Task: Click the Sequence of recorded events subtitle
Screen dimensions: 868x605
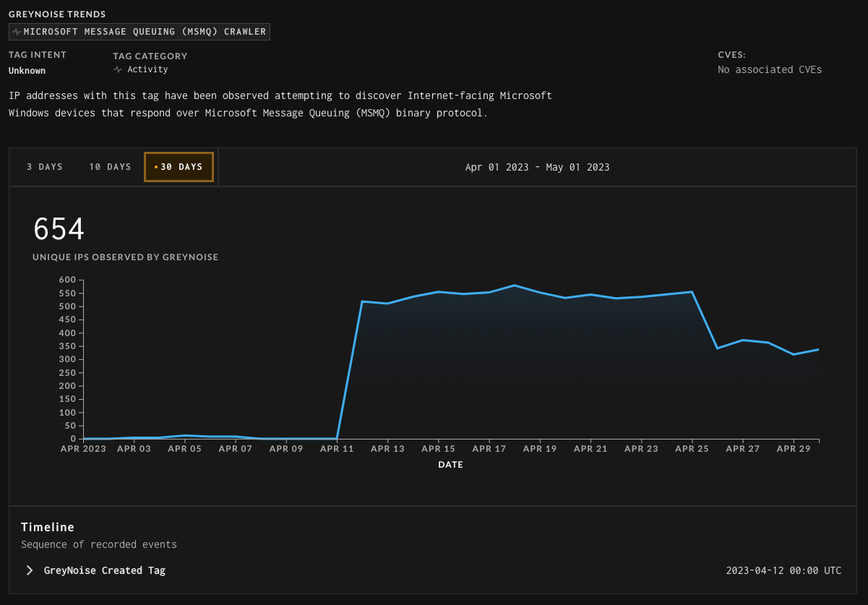Action: pyautogui.click(x=99, y=544)
